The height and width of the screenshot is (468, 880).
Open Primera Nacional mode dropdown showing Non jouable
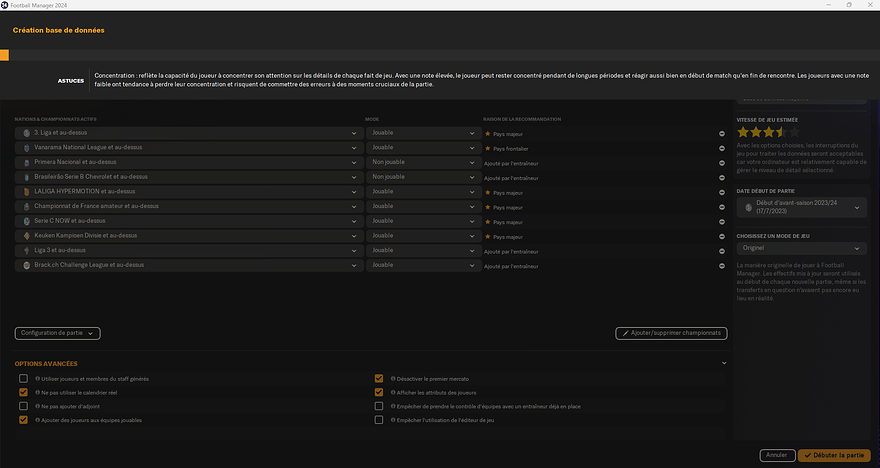point(424,162)
